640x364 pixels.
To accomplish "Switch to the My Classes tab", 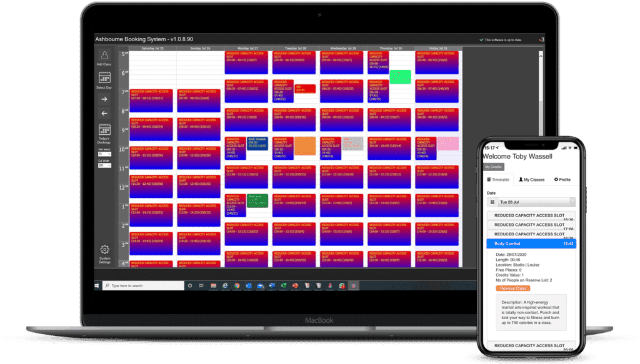I will 532,180.
